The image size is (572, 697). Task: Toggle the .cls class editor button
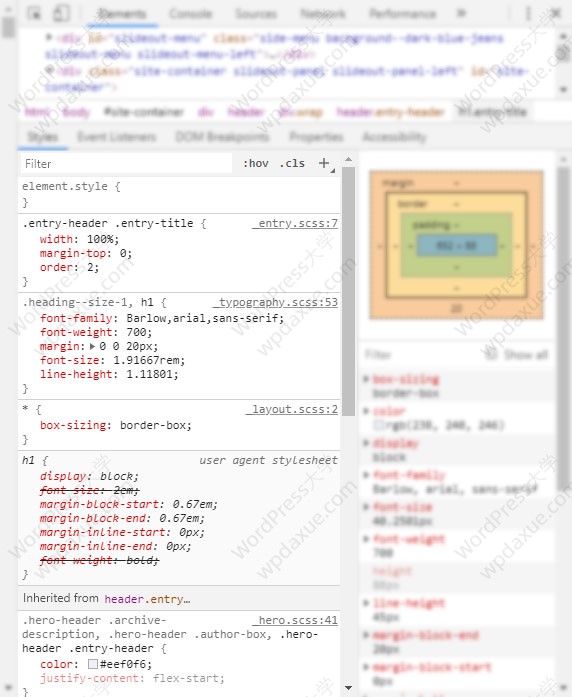(292, 164)
